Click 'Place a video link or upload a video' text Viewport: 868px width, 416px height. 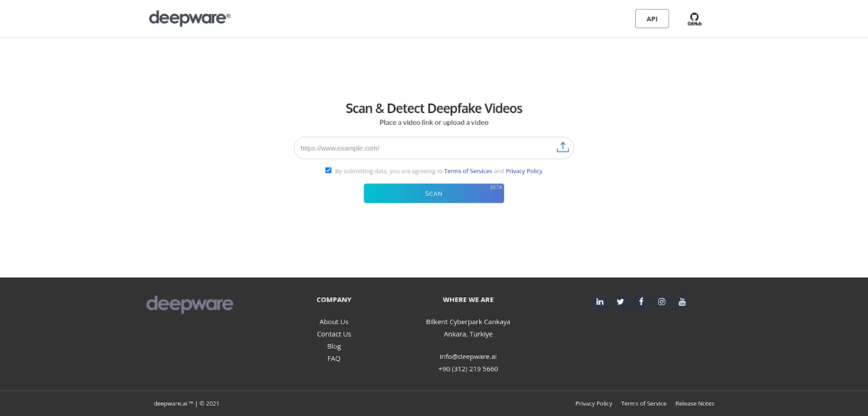point(433,123)
